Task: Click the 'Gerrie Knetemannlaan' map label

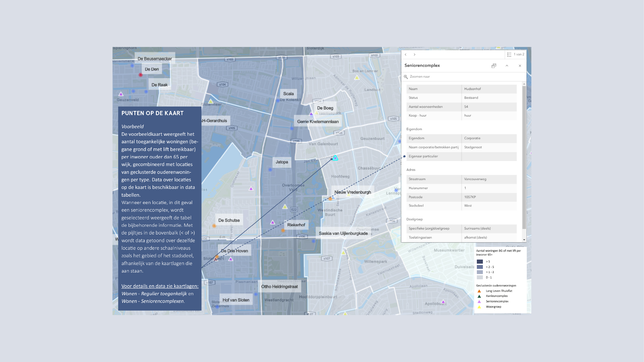Action: (318, 122)
